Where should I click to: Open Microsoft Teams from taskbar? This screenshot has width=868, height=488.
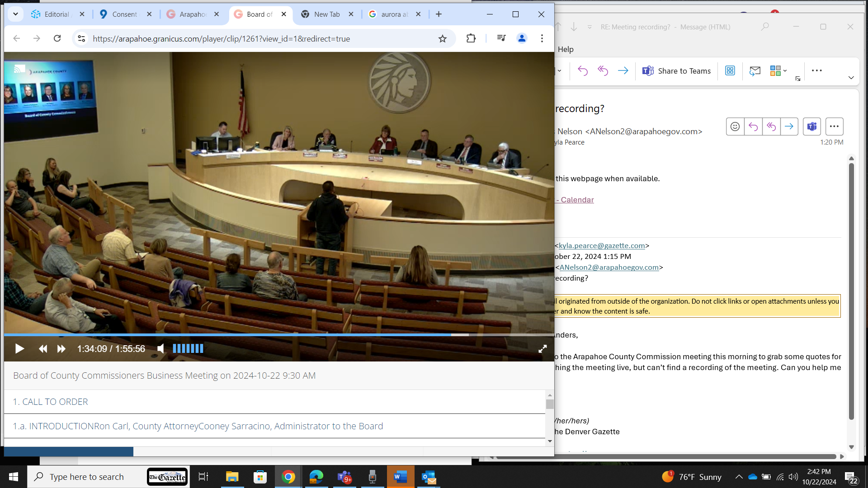point(344,477)
